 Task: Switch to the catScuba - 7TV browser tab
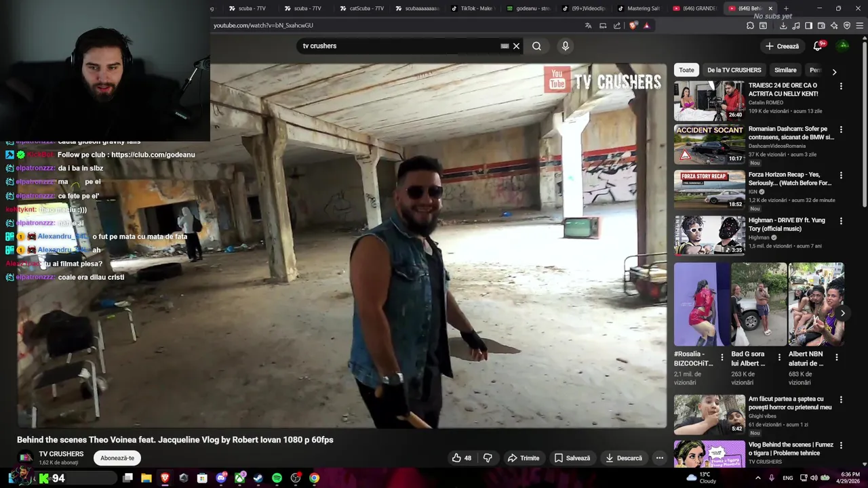click(x=361, y=8)
